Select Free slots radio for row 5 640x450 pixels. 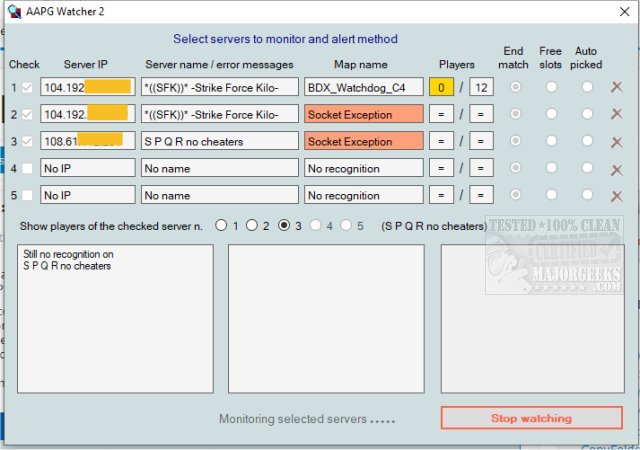[x=551, y=194]
